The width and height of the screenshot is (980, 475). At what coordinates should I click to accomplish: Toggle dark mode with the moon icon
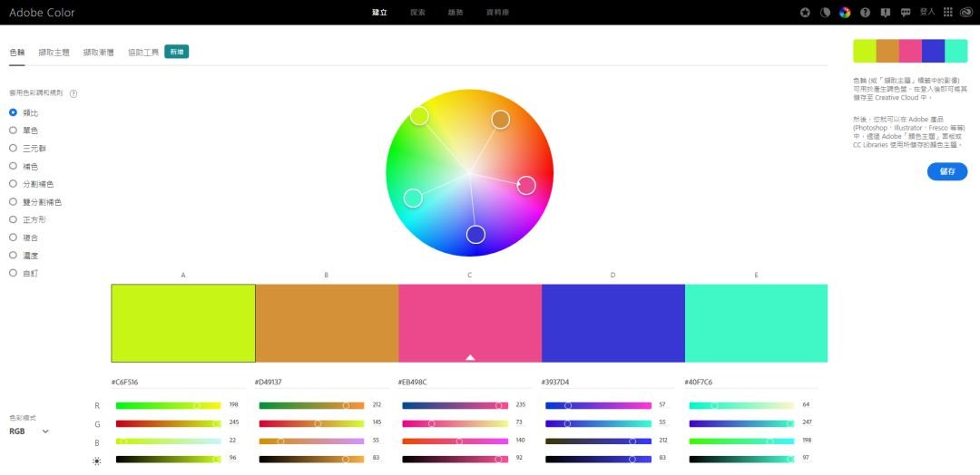(x=825, y=13)
